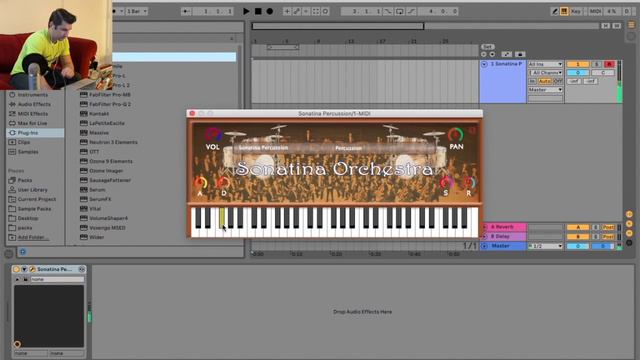Set monitor to Off

[x=558, y=81]
